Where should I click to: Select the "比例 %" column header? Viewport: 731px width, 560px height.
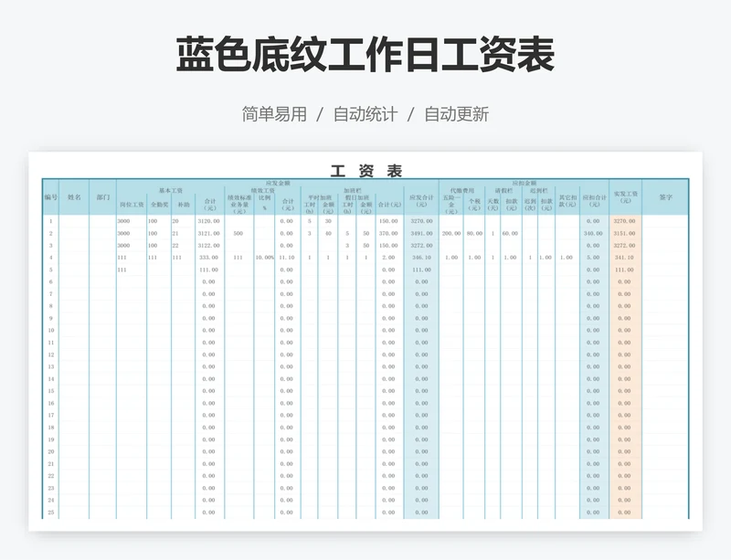[x=264, y=203]
